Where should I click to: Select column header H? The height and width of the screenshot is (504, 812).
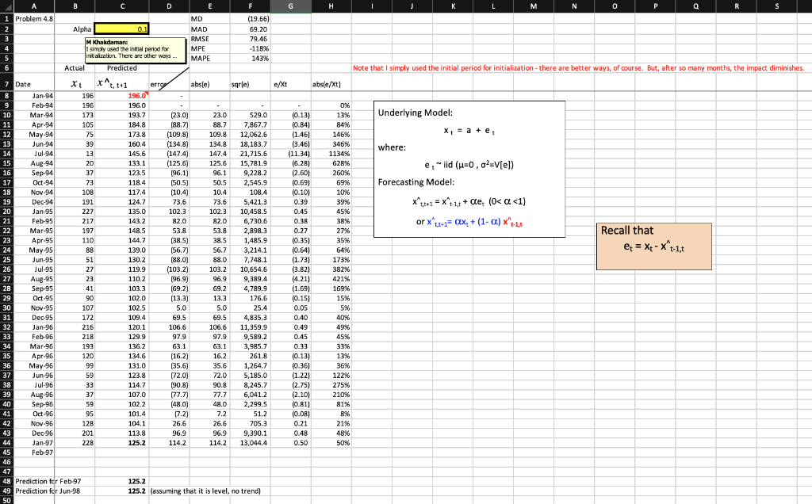click(331, 6)
